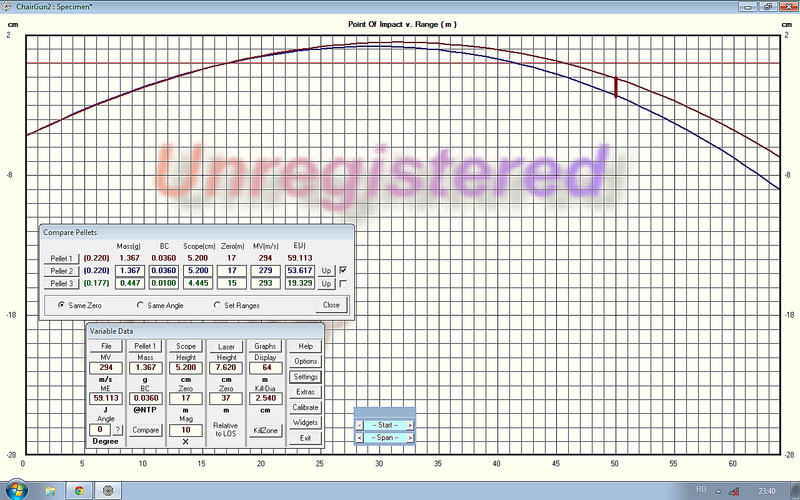Image resolution: width=800 pixels, height=500 pixels.
Task: Click the Pellet 3 button
Action: 62,284
